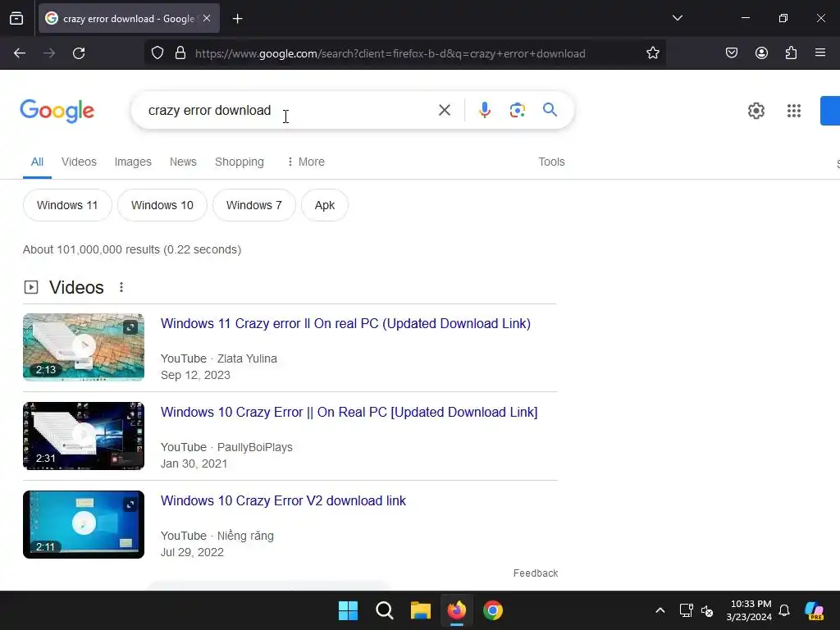Open the Firefox View icon
This screenshot has height=630, width=840.
tap(16, 18)
